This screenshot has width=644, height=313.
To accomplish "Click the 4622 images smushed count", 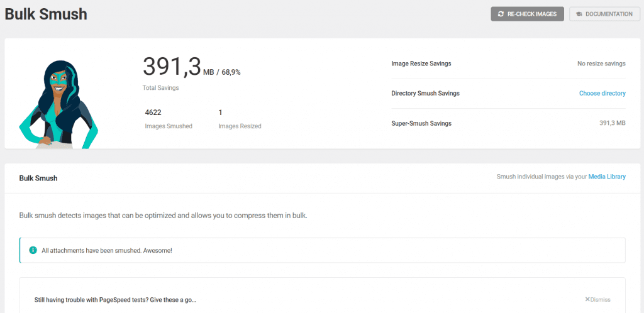I will tap(153, 113).
